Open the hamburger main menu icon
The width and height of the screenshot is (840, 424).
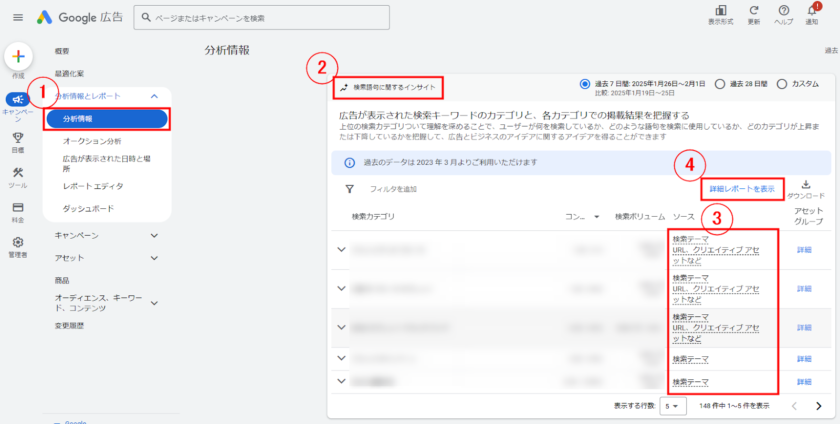18,17
